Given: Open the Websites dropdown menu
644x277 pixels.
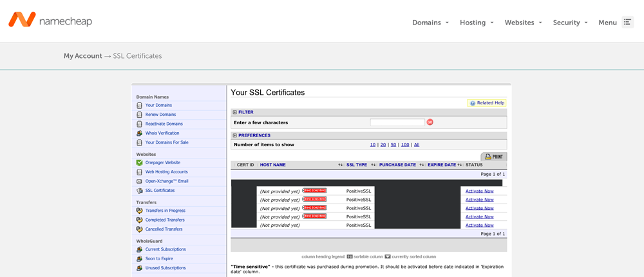Looking at the screenshot, I should click(x=523, y=23).
